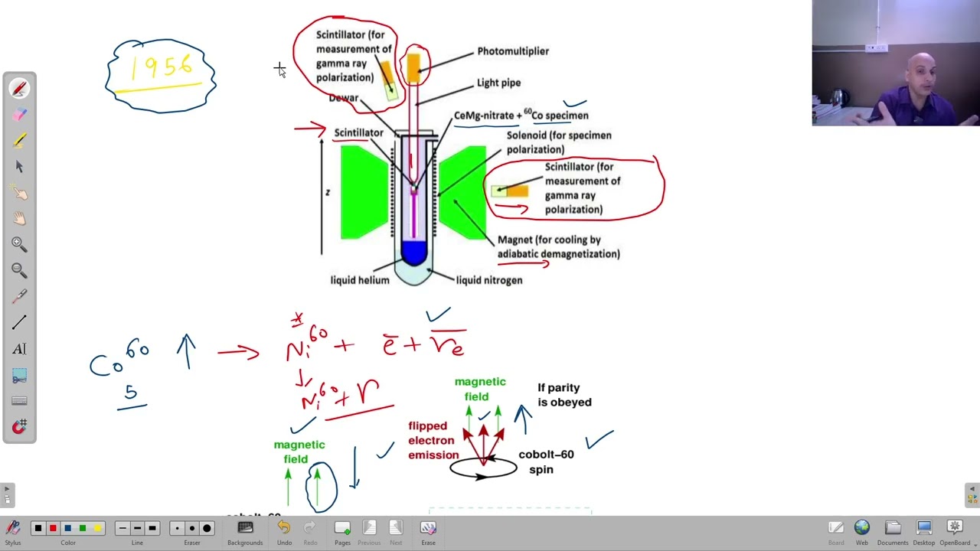
Task: Switch to Web mode
Action: coord(862,532)
